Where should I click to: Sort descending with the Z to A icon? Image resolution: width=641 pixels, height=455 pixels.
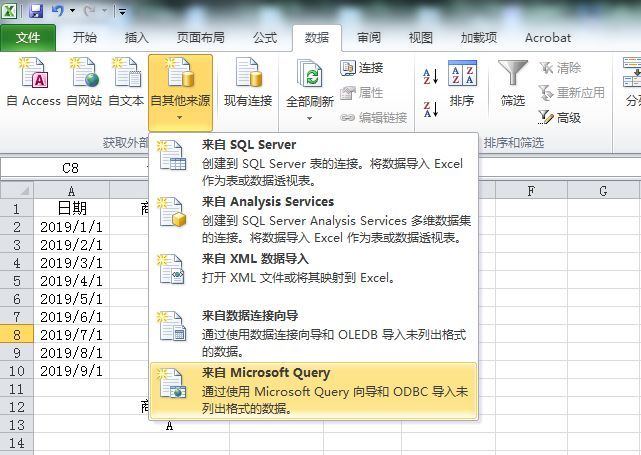point(430,110)
